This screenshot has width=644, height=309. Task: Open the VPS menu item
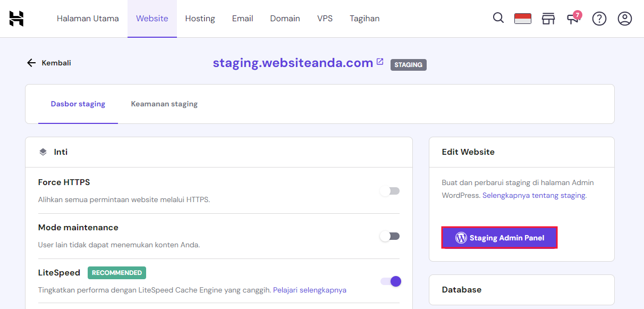click(325, 19)
